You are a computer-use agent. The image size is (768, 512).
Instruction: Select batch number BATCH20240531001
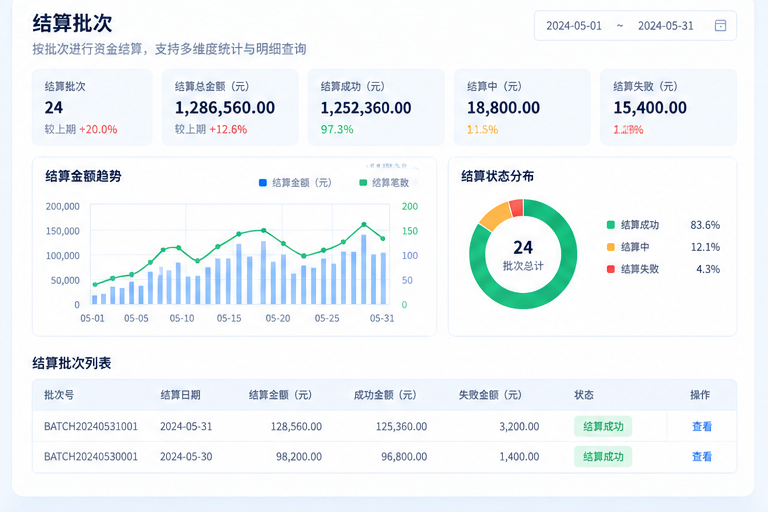coord(91,426)
